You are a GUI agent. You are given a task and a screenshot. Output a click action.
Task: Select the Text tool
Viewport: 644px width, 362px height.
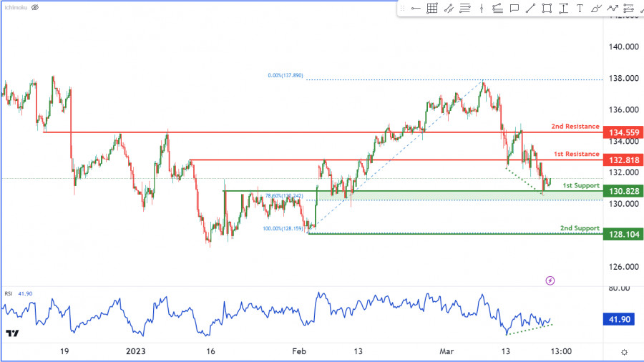[x=580, y=8]
